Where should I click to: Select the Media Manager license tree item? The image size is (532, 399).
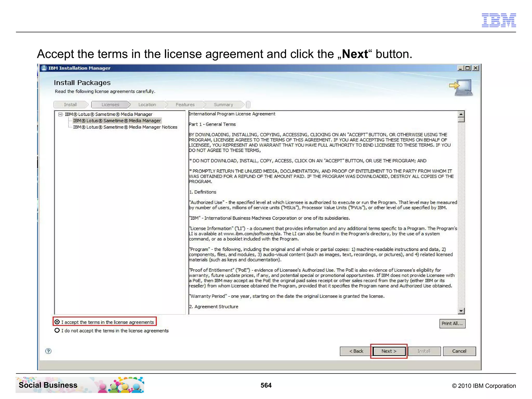pyautogui.click(x=117, y=121)
